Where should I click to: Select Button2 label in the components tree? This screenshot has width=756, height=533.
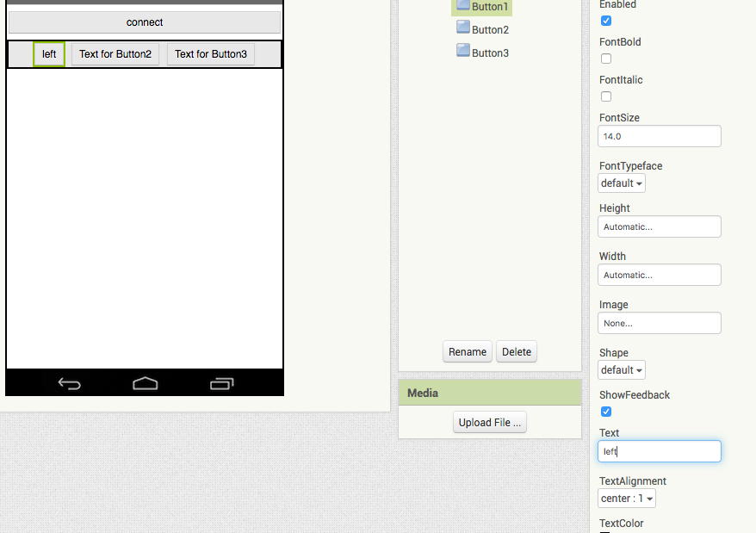coord(490,30)
